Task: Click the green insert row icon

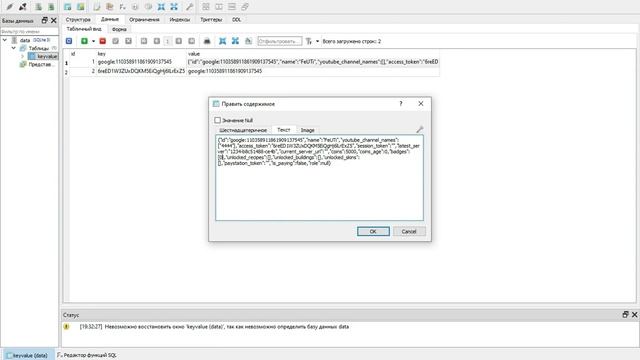Action: pyautogui.click(x=84, y=41)
